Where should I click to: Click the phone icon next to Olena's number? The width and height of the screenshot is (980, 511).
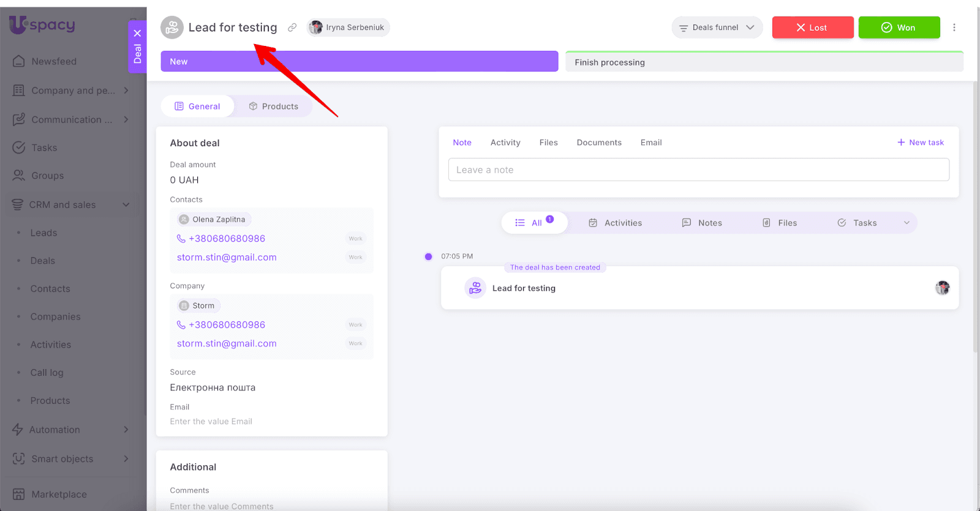point(181,239)
